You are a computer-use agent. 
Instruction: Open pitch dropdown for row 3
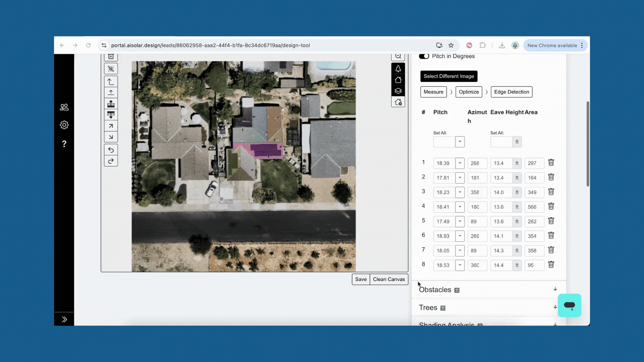coord(460,192)
